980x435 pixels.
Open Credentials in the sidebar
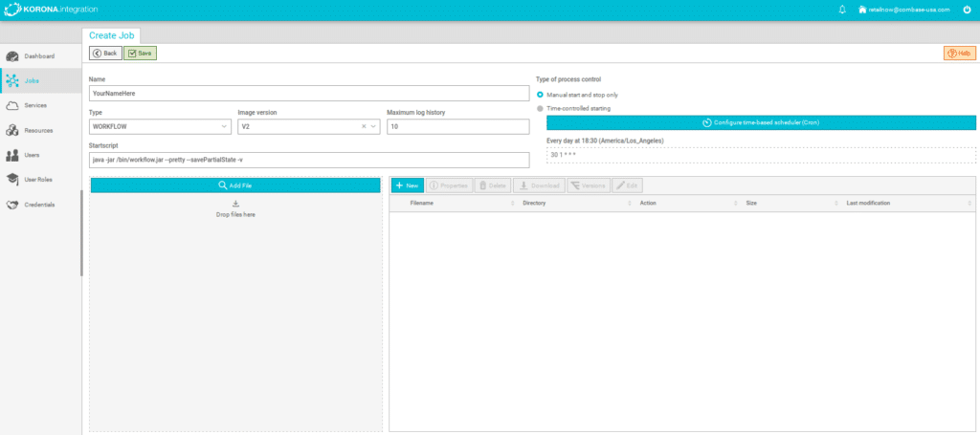(x=39, y=204)
